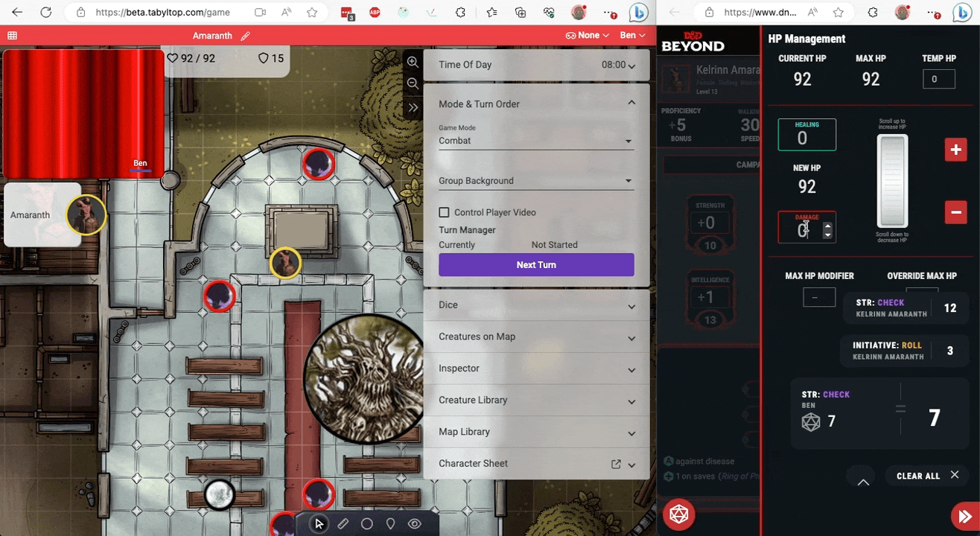980x536 pixels.
Task: Select the large tree monster token
Action: tap(363, 379)
